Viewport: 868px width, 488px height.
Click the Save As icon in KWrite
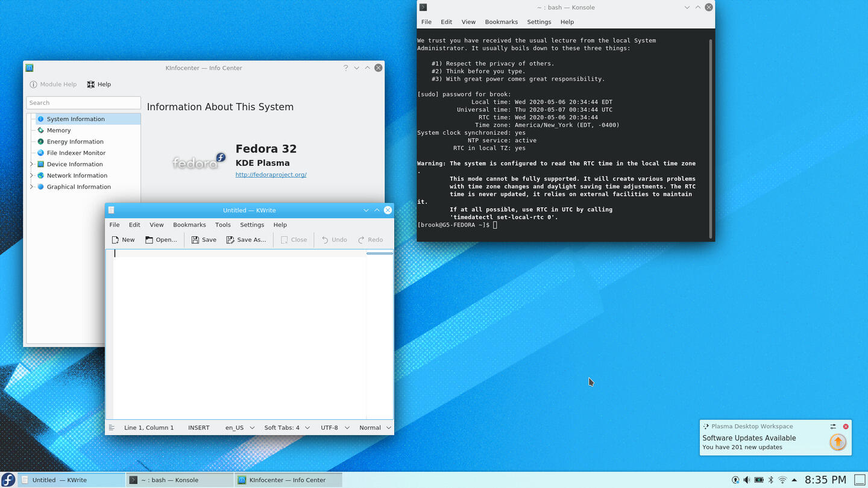point(230,240)
